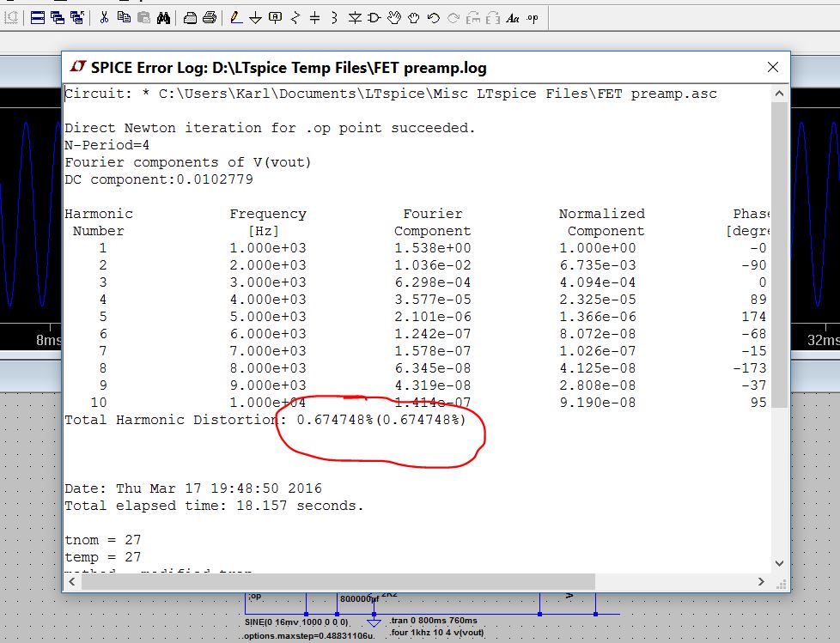This screenshot has width=840, height=643.
Task: Add a SPICE directive with .op icon
Action: coord(533,18)
